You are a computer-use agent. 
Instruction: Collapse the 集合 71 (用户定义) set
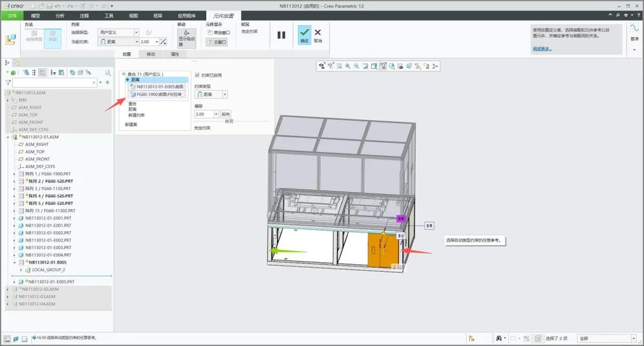pos(124,74)
